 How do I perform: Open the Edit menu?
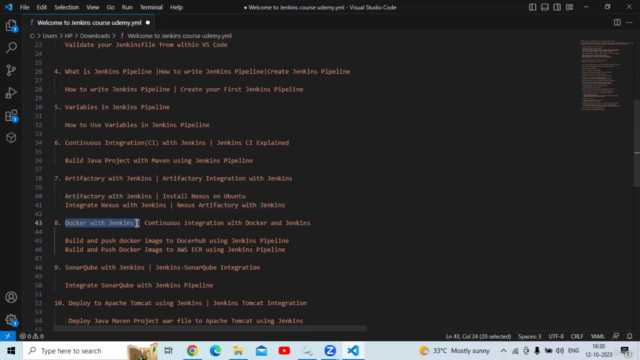41,7
